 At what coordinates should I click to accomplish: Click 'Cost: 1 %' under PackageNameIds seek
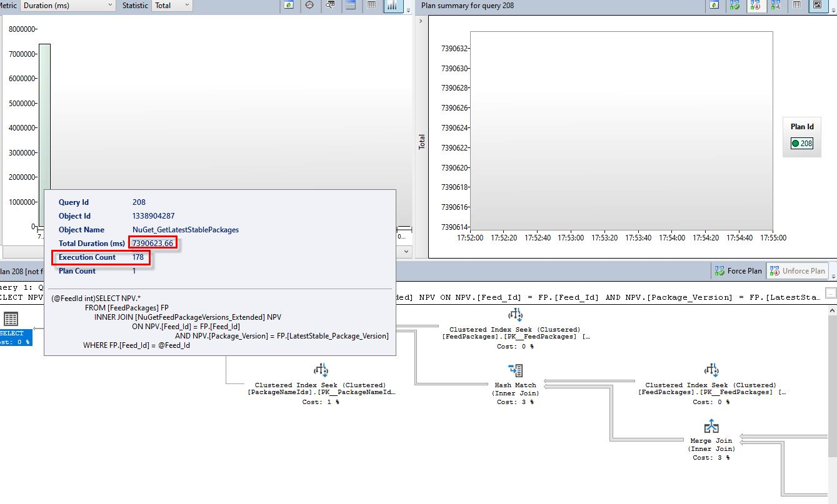tap(321, 402)
